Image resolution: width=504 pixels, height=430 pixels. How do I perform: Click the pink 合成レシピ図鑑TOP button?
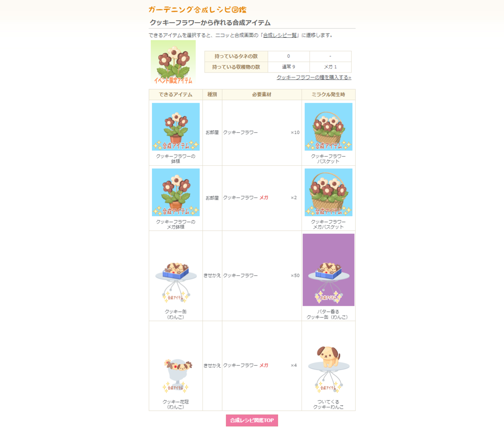click(252, 420)
